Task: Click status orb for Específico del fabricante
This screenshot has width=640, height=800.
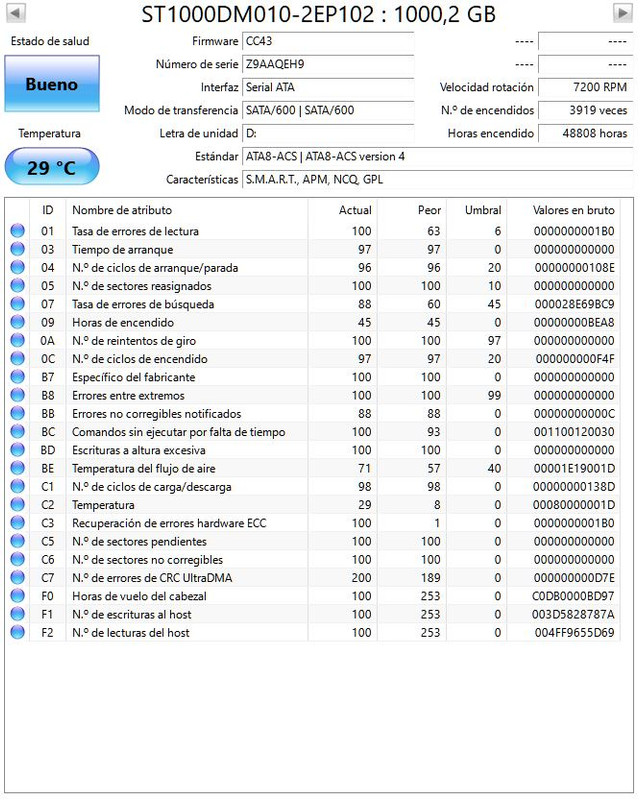Action: click(x=17, y=377)
